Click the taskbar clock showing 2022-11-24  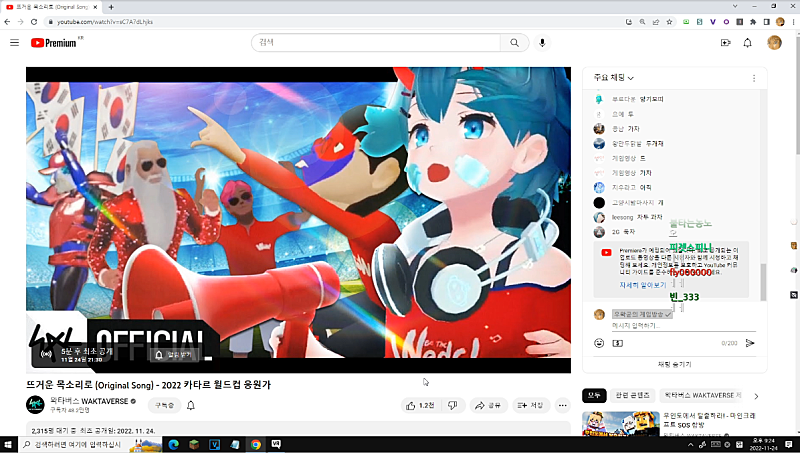click(x=763, y=445)
